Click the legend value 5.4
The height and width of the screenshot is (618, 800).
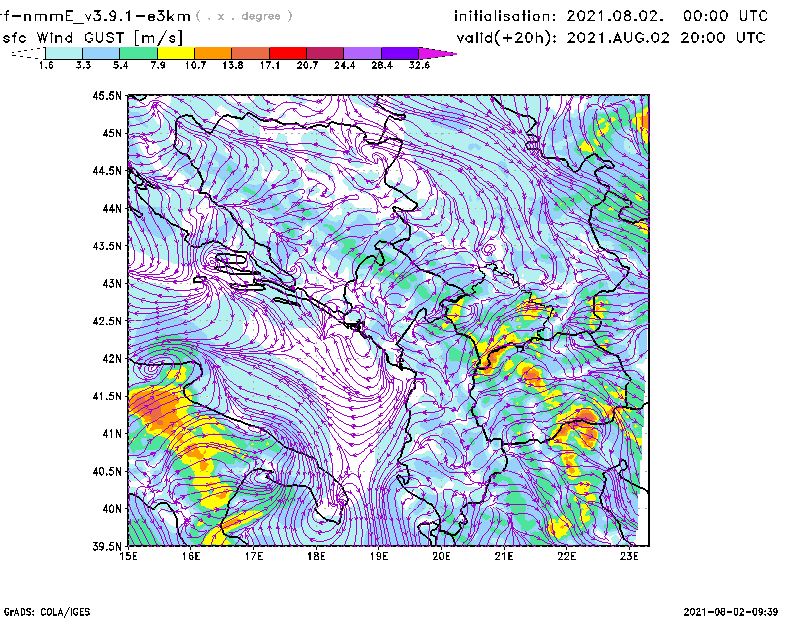pos(120,65)
